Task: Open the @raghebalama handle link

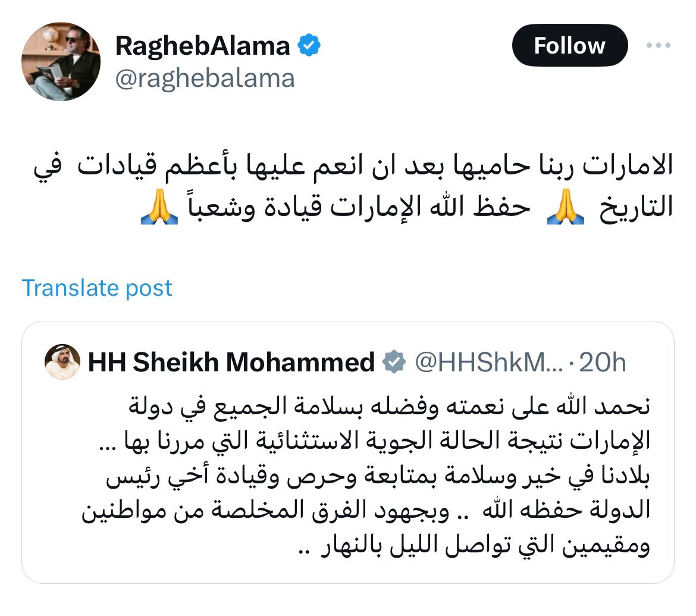Action: [x=205, y=78]
